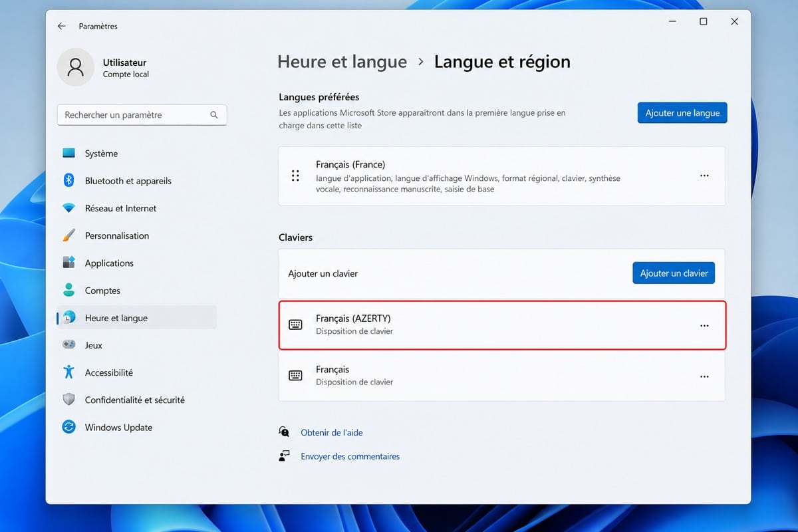Open the Envoyer des commentaires link

pos(350,456)
